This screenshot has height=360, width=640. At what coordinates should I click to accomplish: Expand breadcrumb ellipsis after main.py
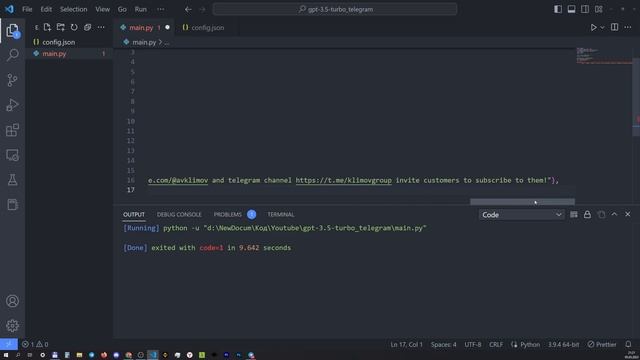click(167, 42)
